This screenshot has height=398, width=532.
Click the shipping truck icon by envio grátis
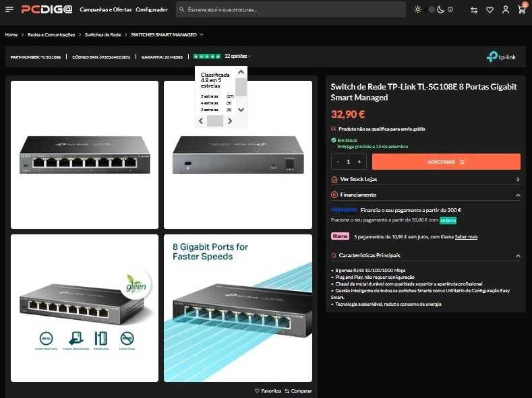pyautogui.click(x=334, y=129)
